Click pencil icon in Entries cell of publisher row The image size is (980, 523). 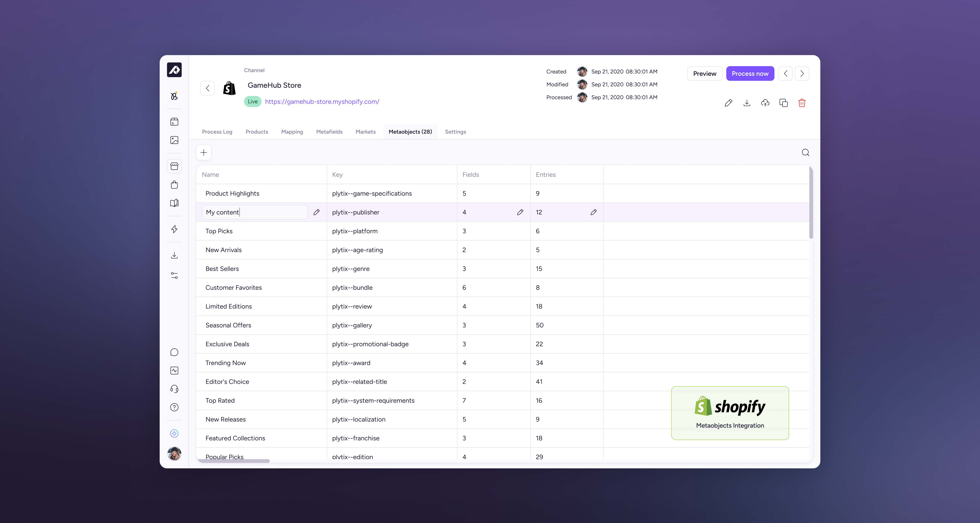tap(593, 212)
